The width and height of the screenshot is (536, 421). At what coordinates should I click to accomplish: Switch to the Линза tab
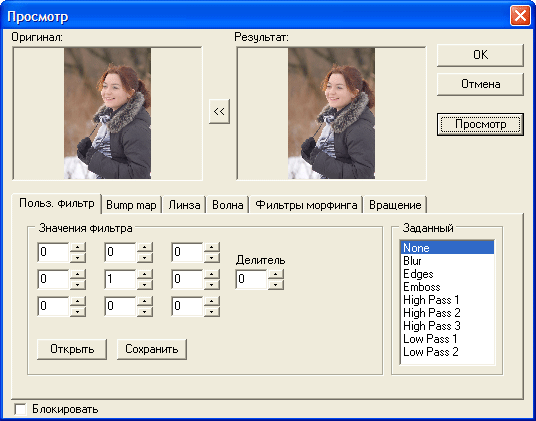(184, 205)
